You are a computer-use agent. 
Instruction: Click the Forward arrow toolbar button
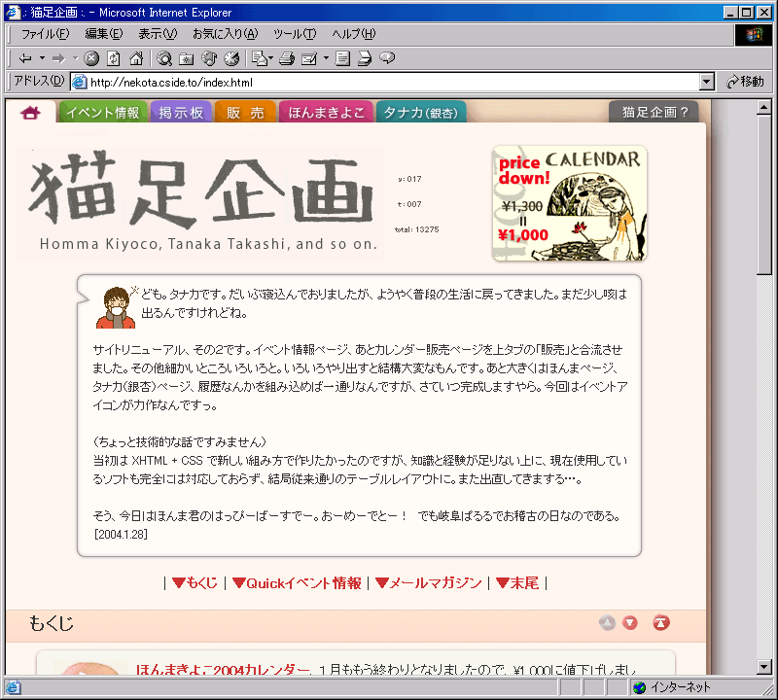click(x=58, y=58)
